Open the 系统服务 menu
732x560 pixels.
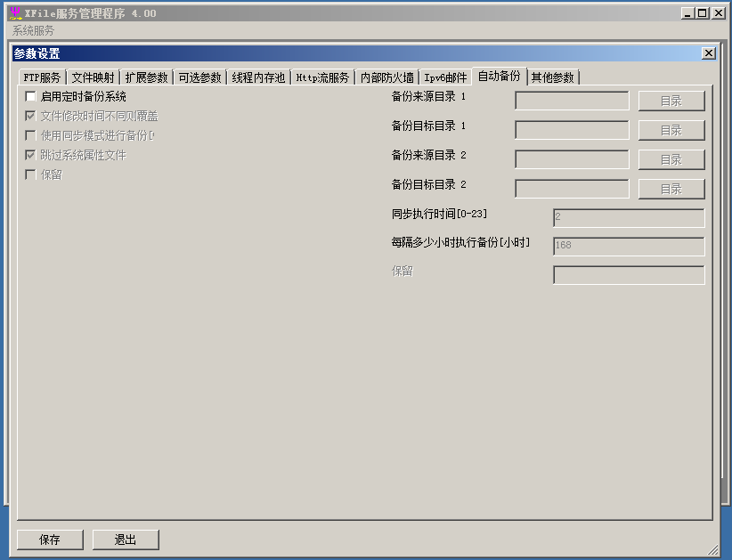(x=33, y=30)
